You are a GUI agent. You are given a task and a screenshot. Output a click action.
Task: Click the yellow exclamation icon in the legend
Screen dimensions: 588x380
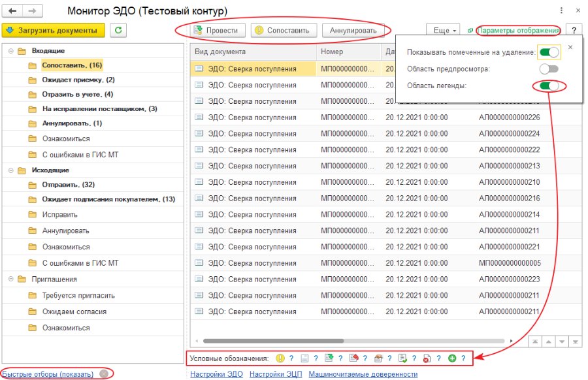(280, 358)
